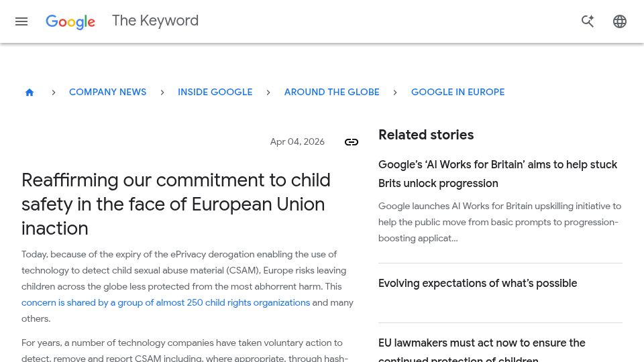Navigate to Company News breadcrumb
The image size is (644, 362).
(107, 92)
